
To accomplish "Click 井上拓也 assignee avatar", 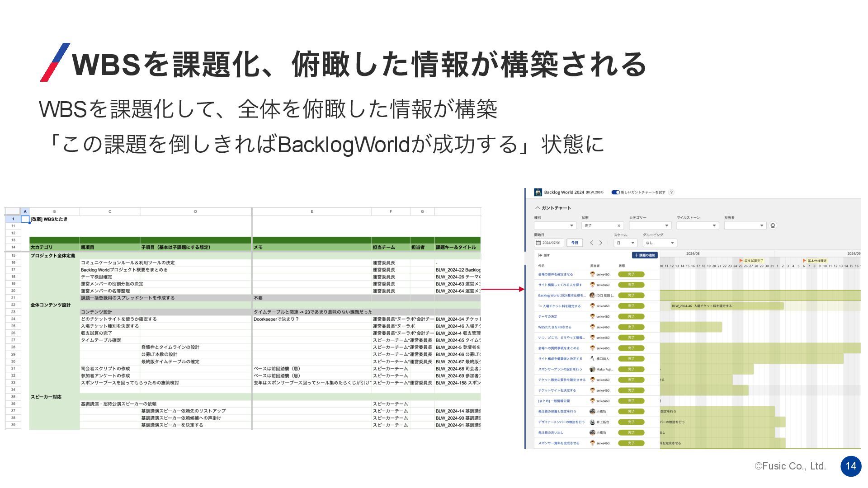I will pos(592,422).
